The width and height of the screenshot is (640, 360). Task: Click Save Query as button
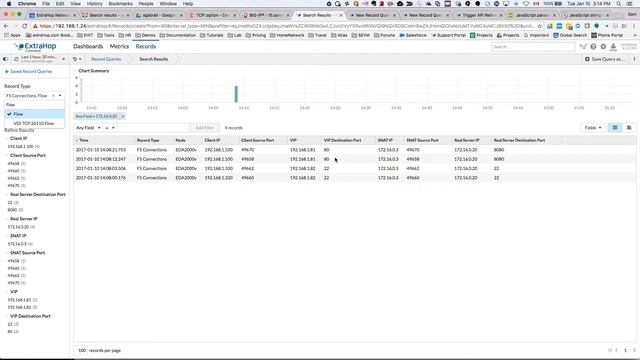pyautogui.click(x=604, y=59)
